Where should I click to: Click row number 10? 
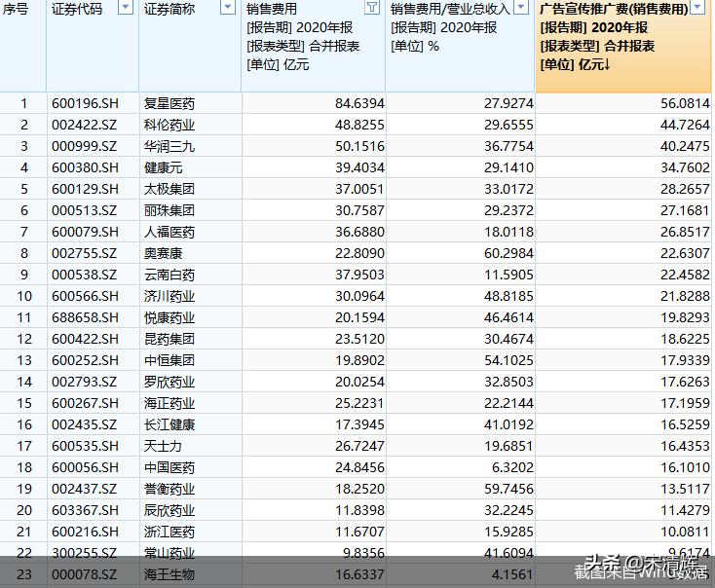click(x=24, y=296)
